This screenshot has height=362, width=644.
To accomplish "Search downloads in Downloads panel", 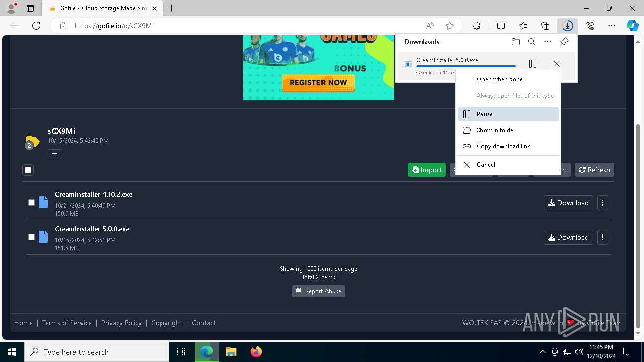I will pyautogui.click(x=531, y=42).
